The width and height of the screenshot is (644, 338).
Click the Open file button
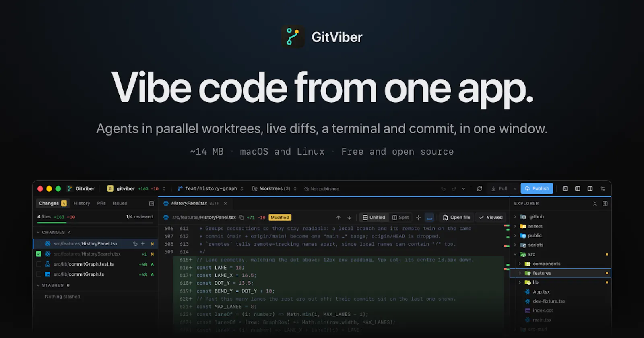456,218
